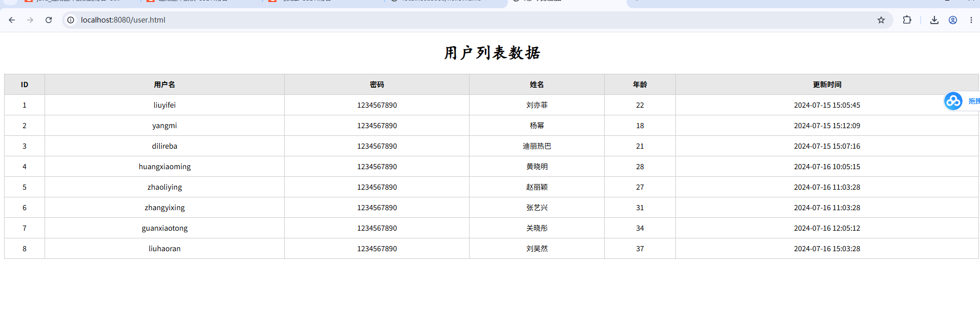Click the name cell 关晓彤
The height and width of the screenshot is (324, 980).
(x=537, y=228)
